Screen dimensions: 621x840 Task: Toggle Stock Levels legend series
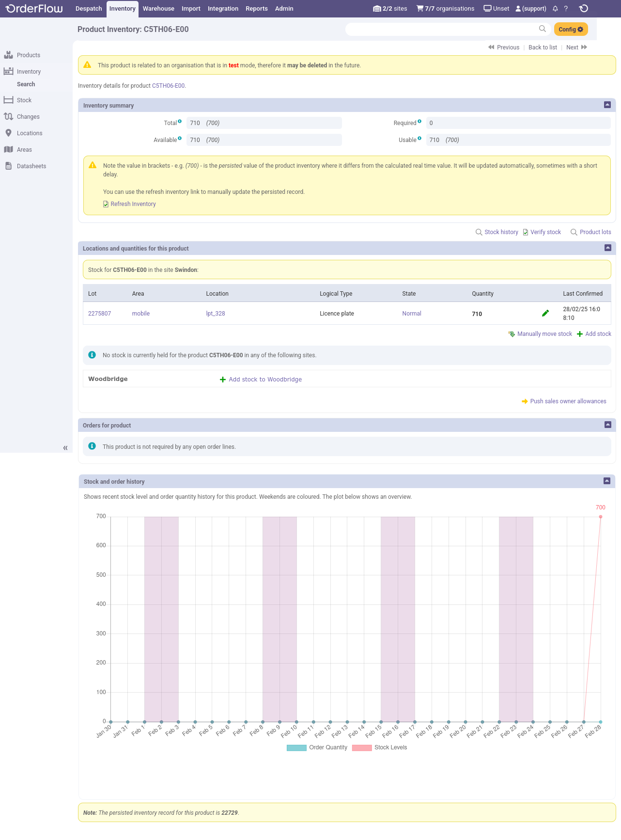(x=380, y=747)
